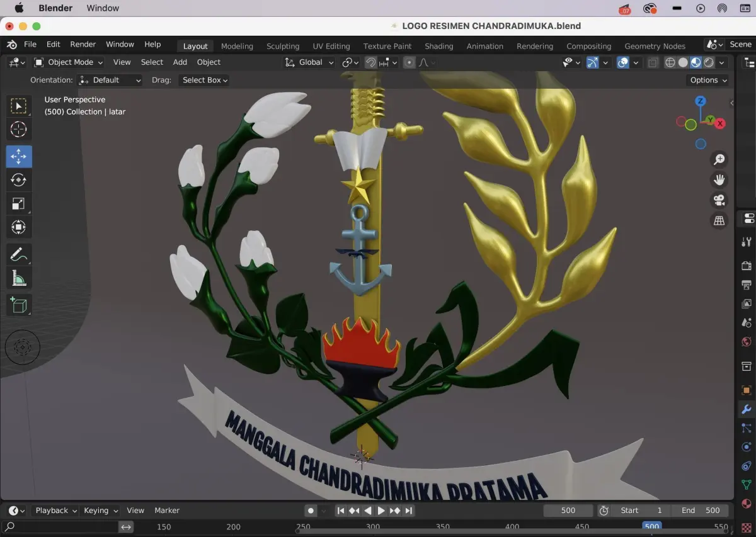Switch to Wireframe viewport shading
The width and height of the screenshot is (756, 537).
[x=670, y=62]
